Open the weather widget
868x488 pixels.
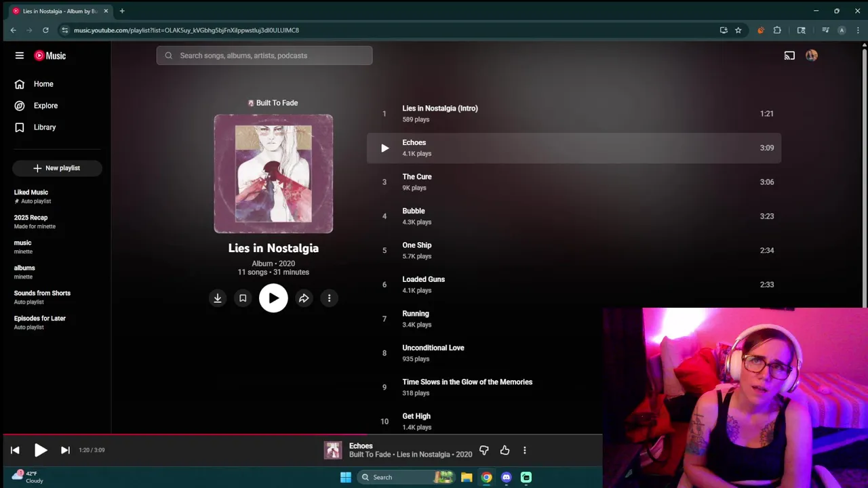28,477
